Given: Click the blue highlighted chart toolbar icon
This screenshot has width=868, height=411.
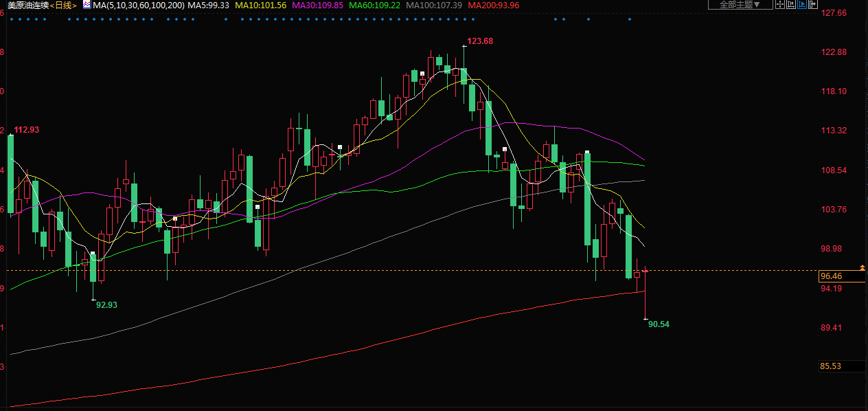Looking at the screenshot, I should pyautogui.click(x=801, y=5).
